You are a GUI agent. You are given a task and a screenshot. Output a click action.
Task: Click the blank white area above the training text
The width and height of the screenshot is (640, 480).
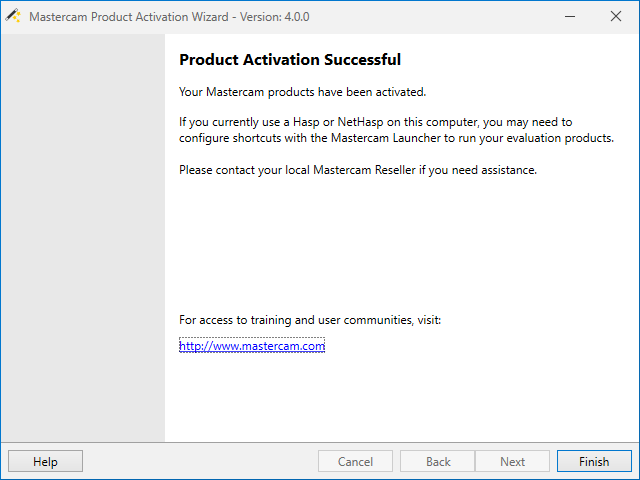(400, 245)
